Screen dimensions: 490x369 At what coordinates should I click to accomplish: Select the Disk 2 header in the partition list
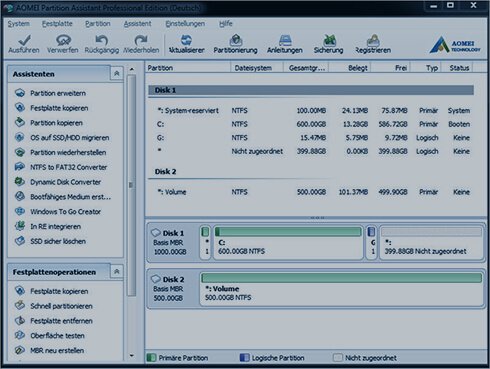(x=311, y=172)
